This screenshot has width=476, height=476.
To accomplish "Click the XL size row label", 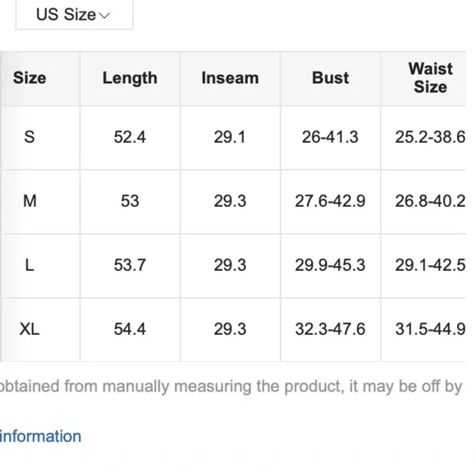I will click(x=30, y=329).
